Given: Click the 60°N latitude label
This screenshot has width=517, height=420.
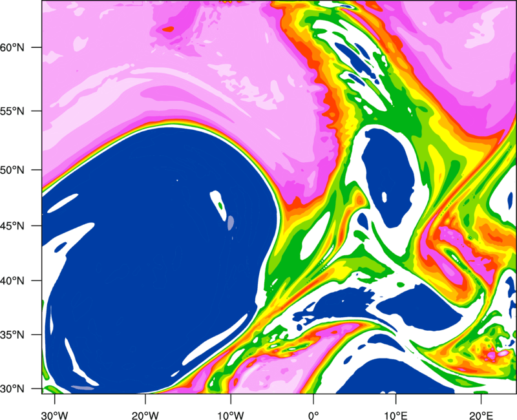Looking at the screenshot, I should click(12, 47).
